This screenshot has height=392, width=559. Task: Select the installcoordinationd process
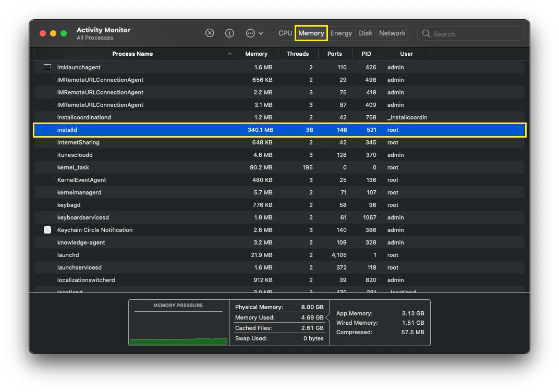click(x=279, y=117)
